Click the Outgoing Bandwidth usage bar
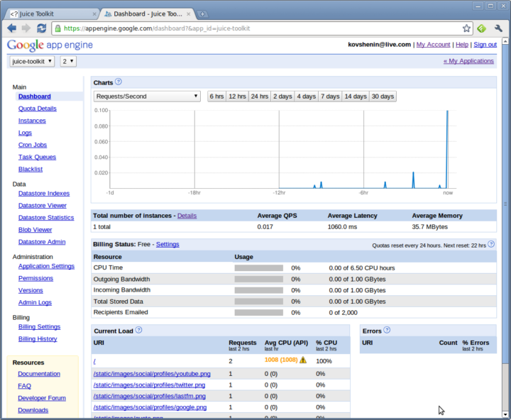511x420 pixels. pyautogui.click(x=259, y=280)
